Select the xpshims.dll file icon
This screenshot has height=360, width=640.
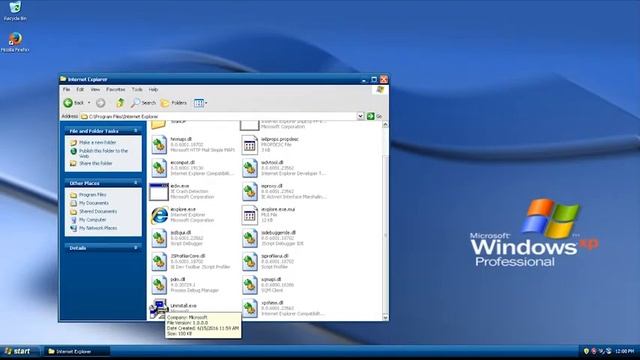249,309
